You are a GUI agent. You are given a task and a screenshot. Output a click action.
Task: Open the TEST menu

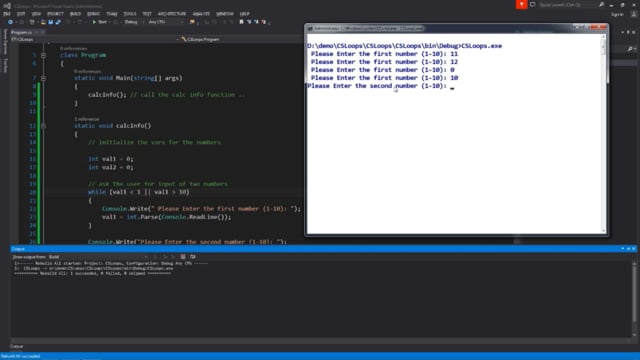click(x=147, y=14)
